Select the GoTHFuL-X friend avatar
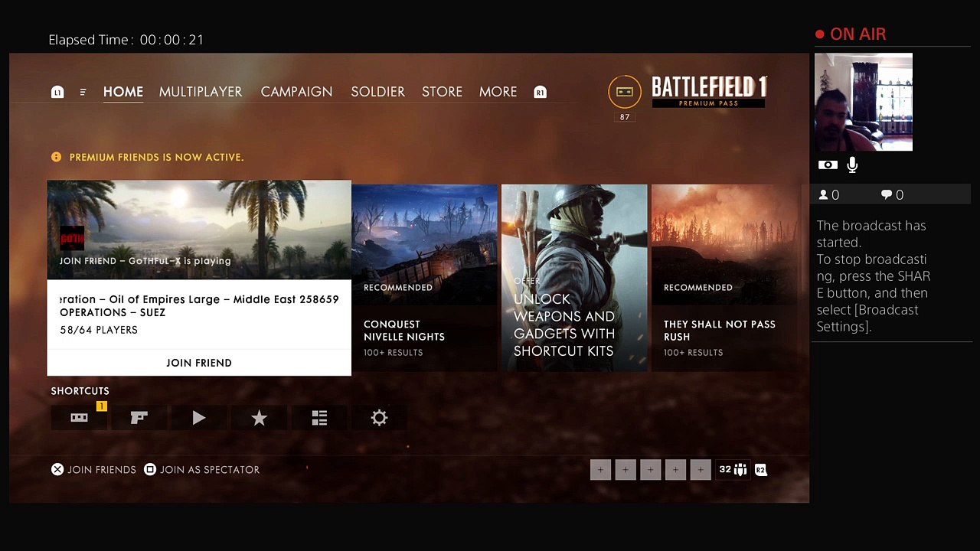 (x=72, y=238)
